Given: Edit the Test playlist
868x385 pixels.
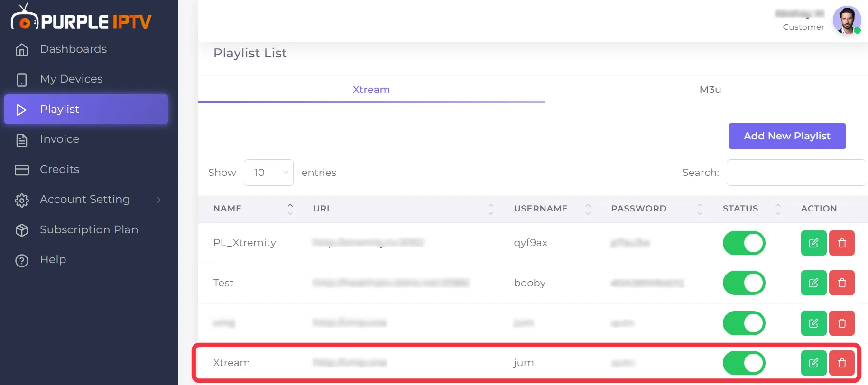Looking at the screenshot, I should 814,283.
